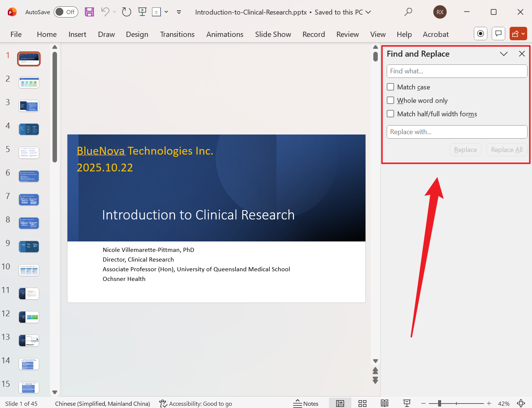532x408 pixels.
Task: Start presentation from the Quick Access Toolbar icon
Action: [142, 12]
